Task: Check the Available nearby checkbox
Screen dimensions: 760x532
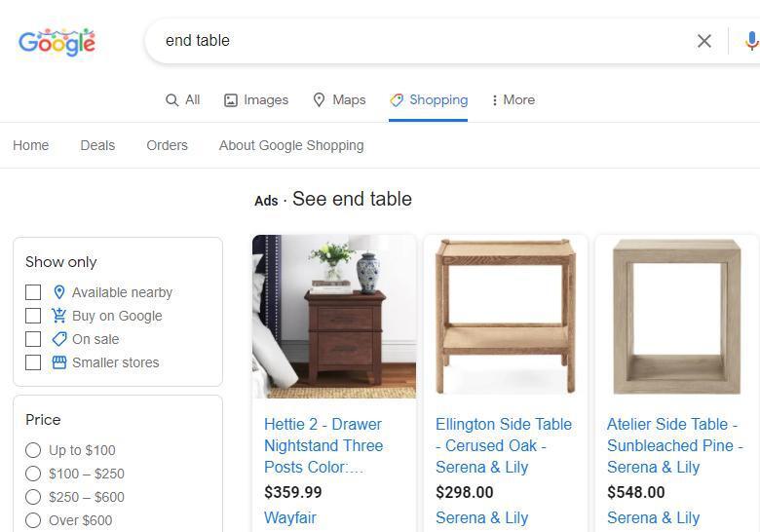Action: point(33,292)
